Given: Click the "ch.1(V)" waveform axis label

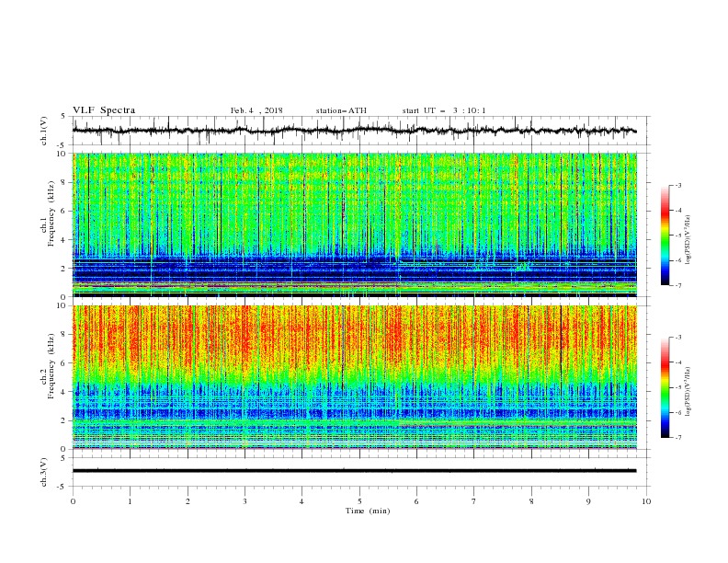Looking at the screenshot, I should click(x=44, y=131).
